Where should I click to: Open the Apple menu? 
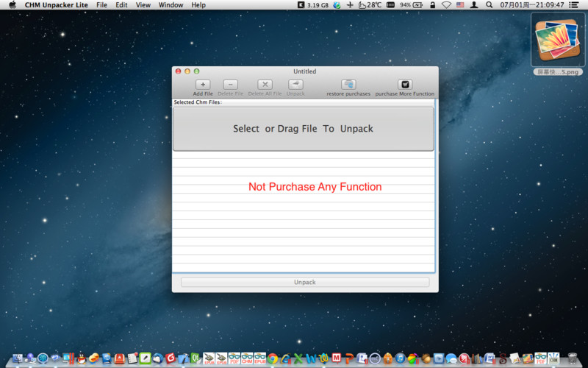[12, 5]
